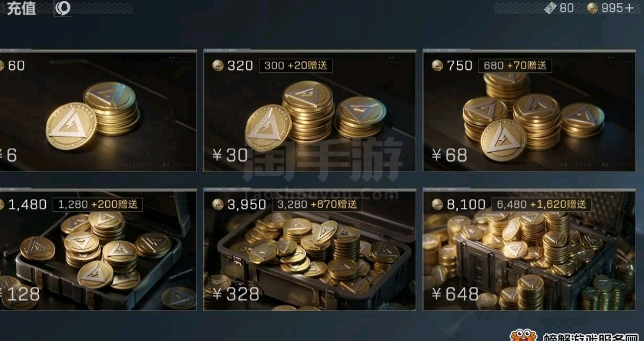Click the plus sign next to 995 balance
The image size is (644, 341).
(630, 8)
